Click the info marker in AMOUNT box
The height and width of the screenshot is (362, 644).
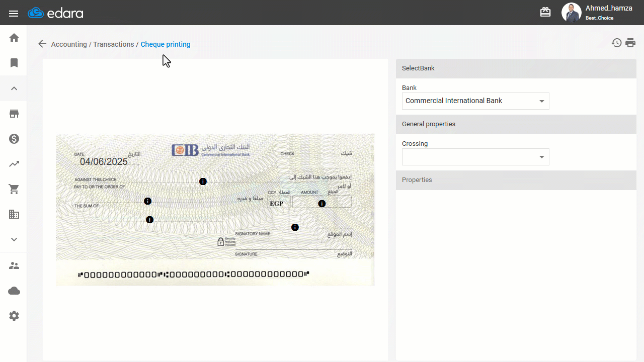322,204
